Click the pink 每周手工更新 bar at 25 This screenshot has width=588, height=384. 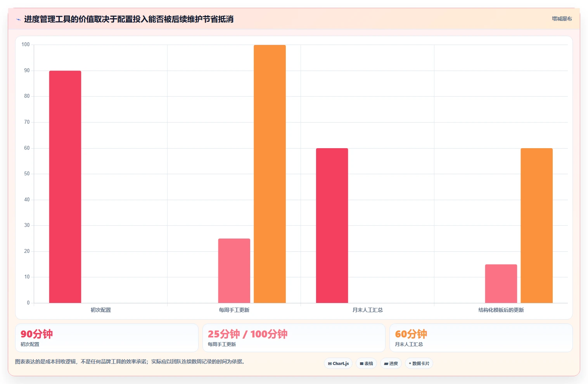click(234, 271)
